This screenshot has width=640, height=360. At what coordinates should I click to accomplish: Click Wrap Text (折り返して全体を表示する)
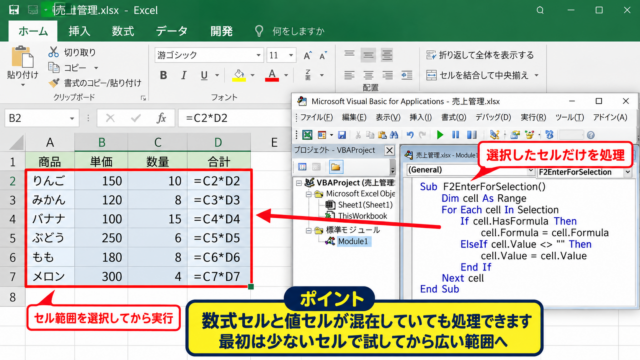click(480, 55)
